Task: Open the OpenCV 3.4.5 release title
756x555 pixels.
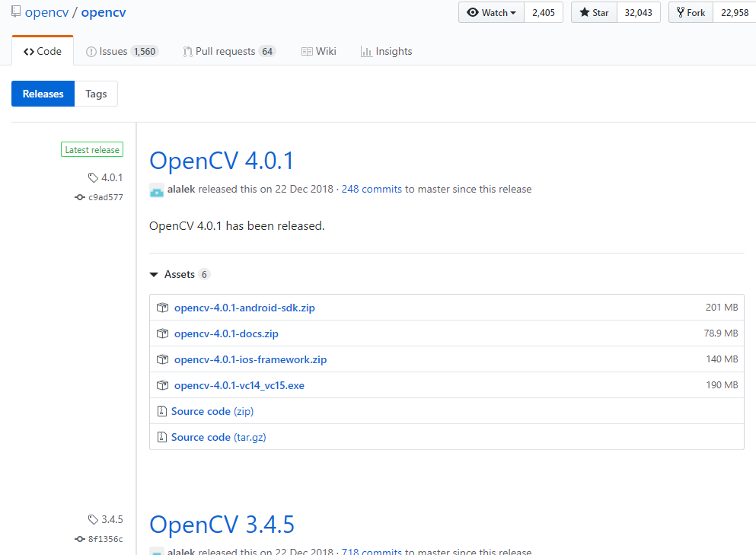Action: point(222,525)
